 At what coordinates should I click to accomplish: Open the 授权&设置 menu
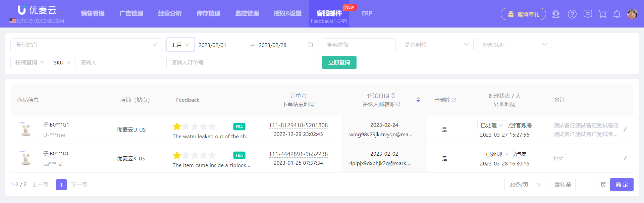point(287,13)
